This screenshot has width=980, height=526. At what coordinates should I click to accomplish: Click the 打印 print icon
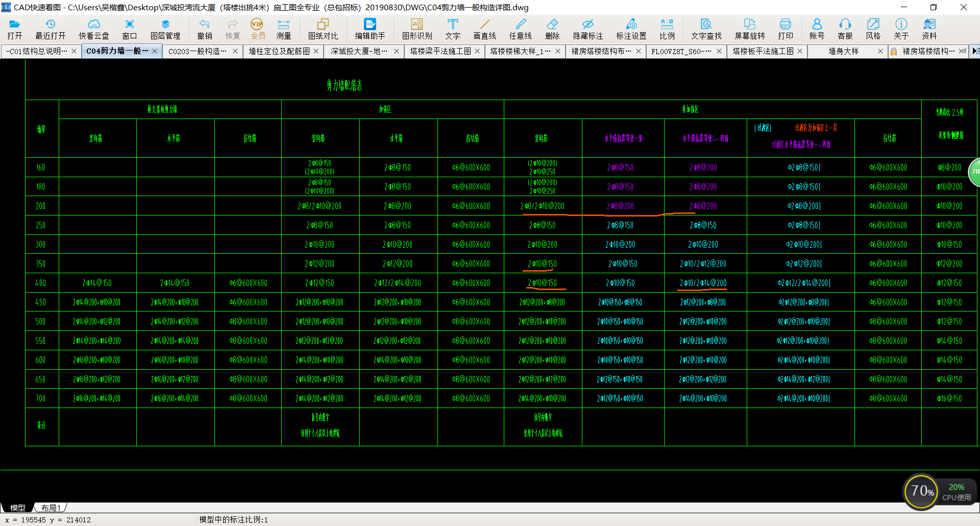click(786, 29)
